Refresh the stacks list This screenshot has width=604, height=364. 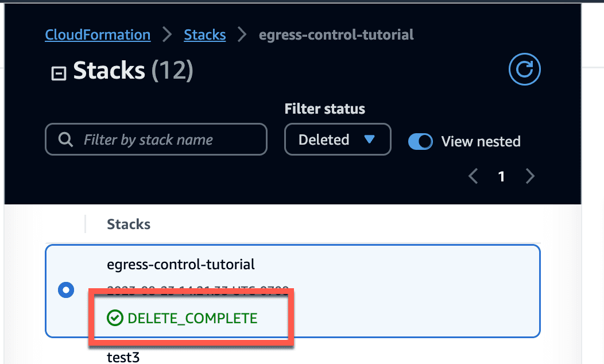tap(524, 69)
